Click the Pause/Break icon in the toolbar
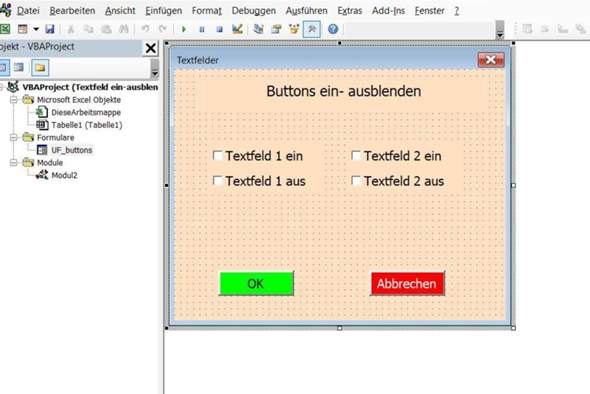This screenshot has height=394, width=590. pyautogui.click(x=202, y=29)
